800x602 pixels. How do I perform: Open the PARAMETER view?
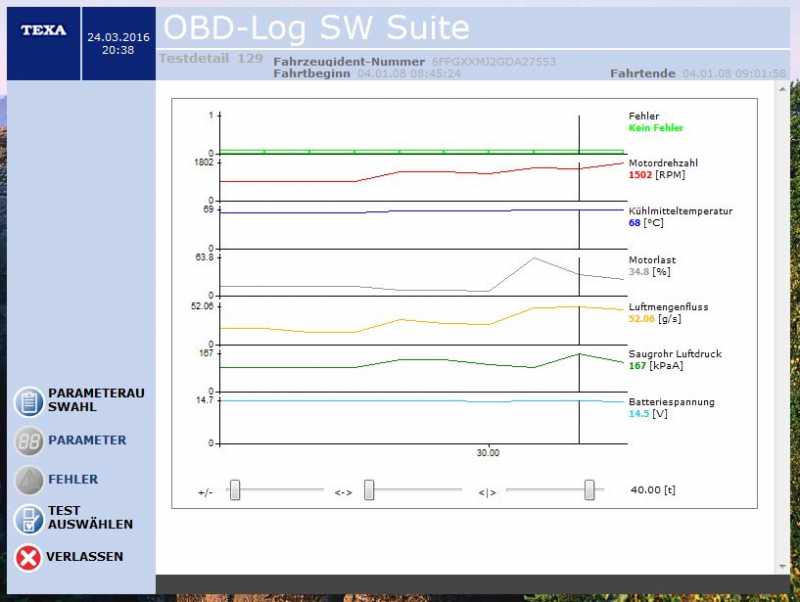pyautogui.click(x=87, y=440)
